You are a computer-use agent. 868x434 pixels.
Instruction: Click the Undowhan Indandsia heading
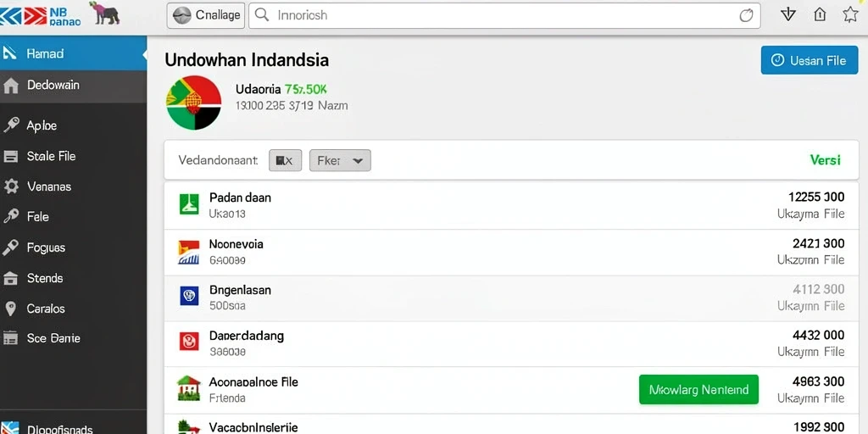pos(247,60)
